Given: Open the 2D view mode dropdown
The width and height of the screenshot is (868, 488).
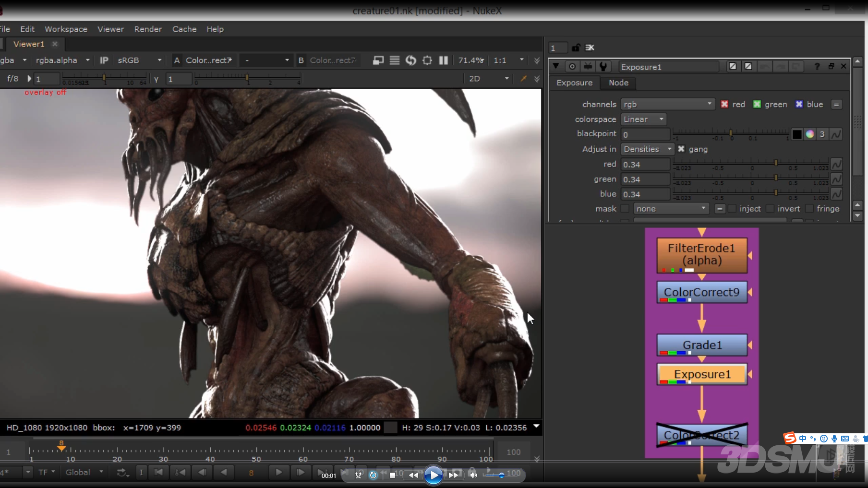Looking at the screenshot, I should 489,78.
